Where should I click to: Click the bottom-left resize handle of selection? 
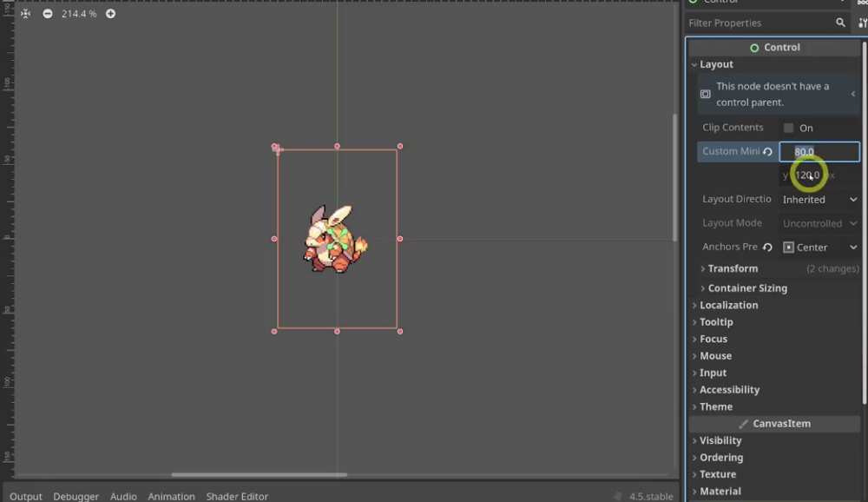(x=274, y=332)
